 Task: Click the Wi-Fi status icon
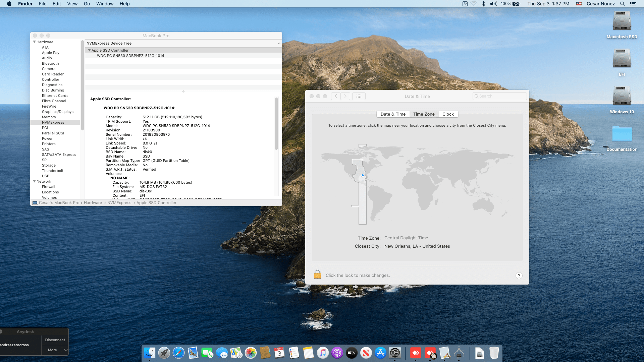474,4
